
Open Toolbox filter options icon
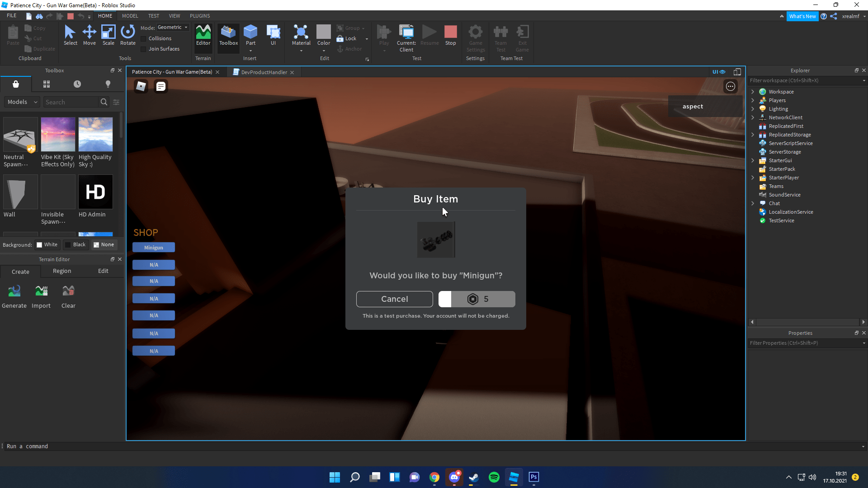[x=116, y=102]
